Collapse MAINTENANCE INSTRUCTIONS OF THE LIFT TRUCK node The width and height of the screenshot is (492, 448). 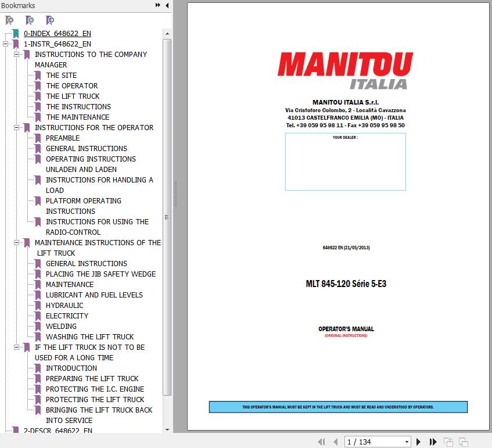pos(17,243)
